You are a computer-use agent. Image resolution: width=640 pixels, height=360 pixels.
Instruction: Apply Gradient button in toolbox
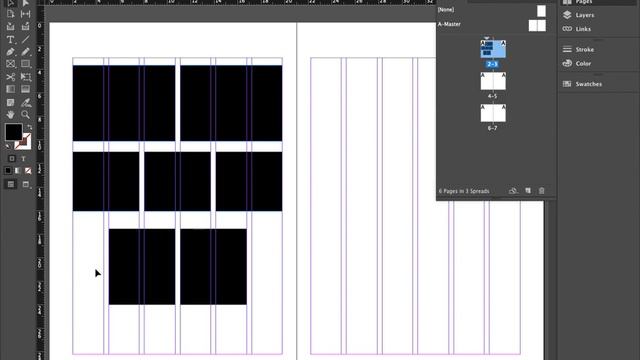[18, 171]
